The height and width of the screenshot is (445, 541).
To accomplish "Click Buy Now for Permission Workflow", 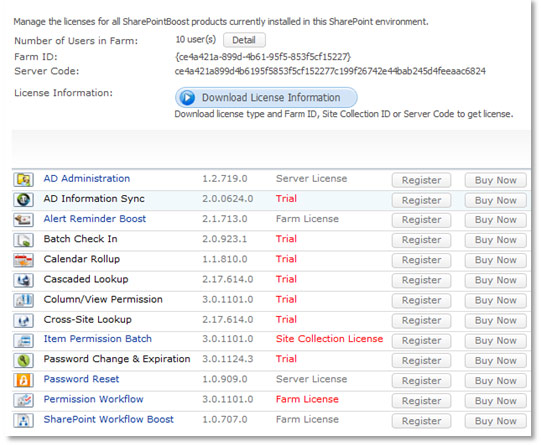I will (495, 401).
